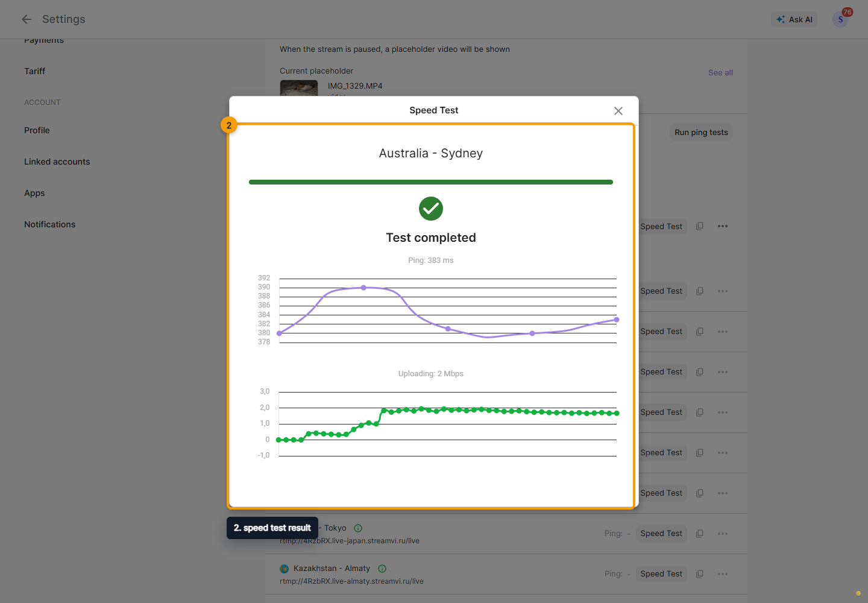The width and height of the screenshot is (868, 603).
Task: Copy the Kazakhstan - Almaty RTMP URL
Action: (x=700, y=574)
